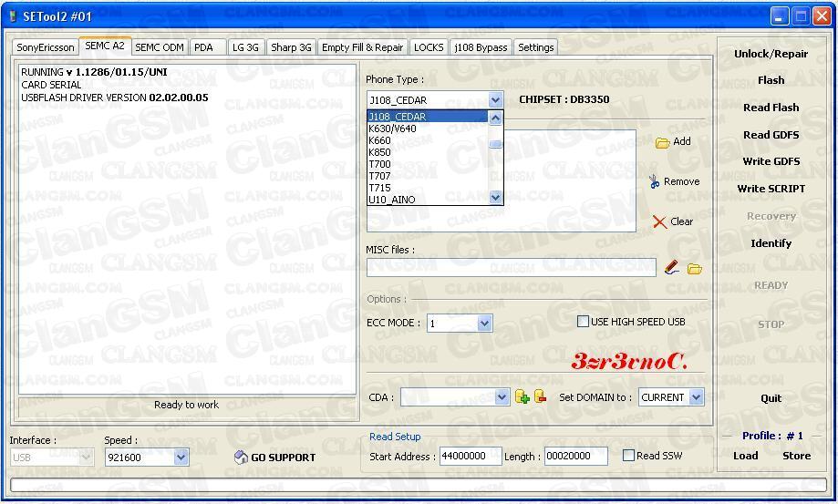Screen dimensions: 838x504
Task: Open the j108 Bypass tab
Action: (481, 47)
